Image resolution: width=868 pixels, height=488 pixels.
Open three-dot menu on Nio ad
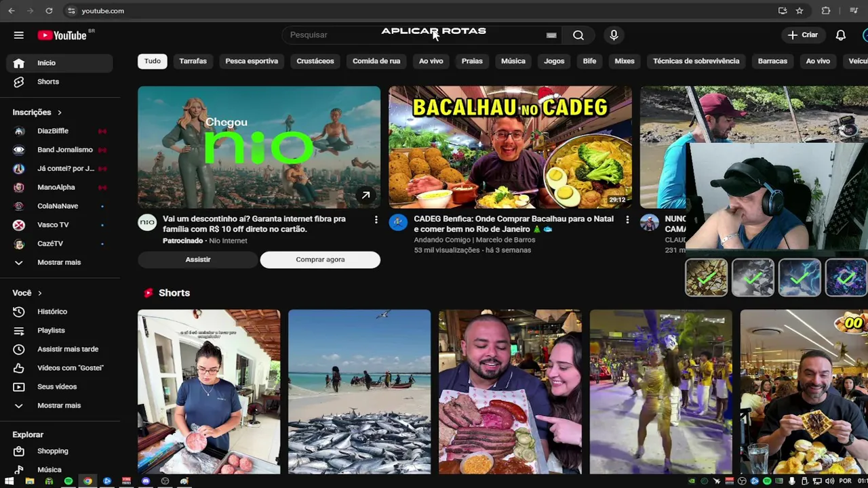[x=376, y=220]
